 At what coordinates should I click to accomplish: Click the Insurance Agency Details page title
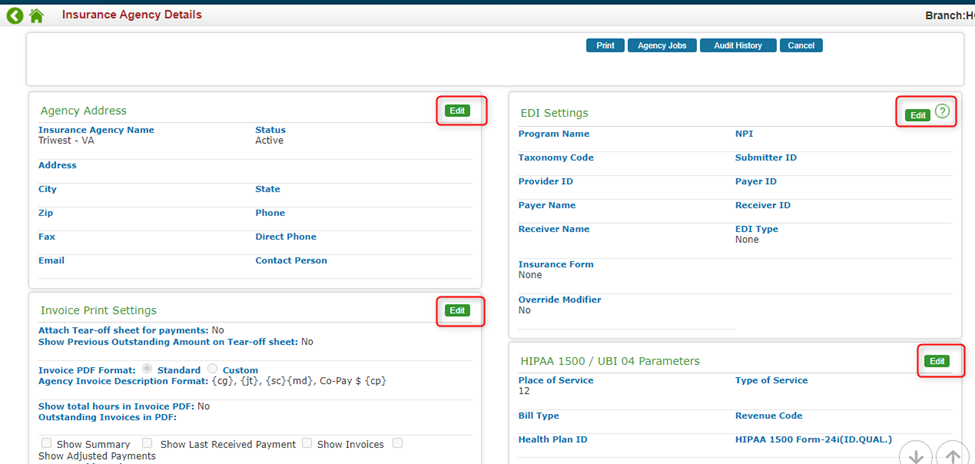pos(131,15)
